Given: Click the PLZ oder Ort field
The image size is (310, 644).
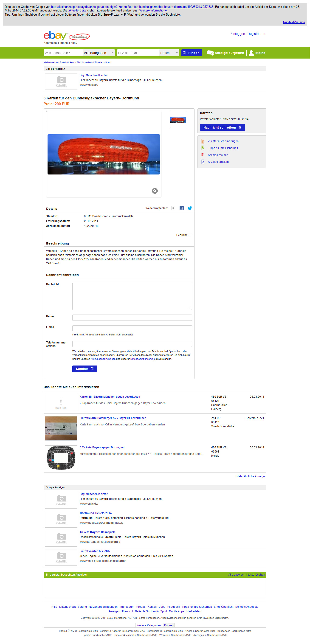Looking at the screenshot, I should [x=138, y=53].
